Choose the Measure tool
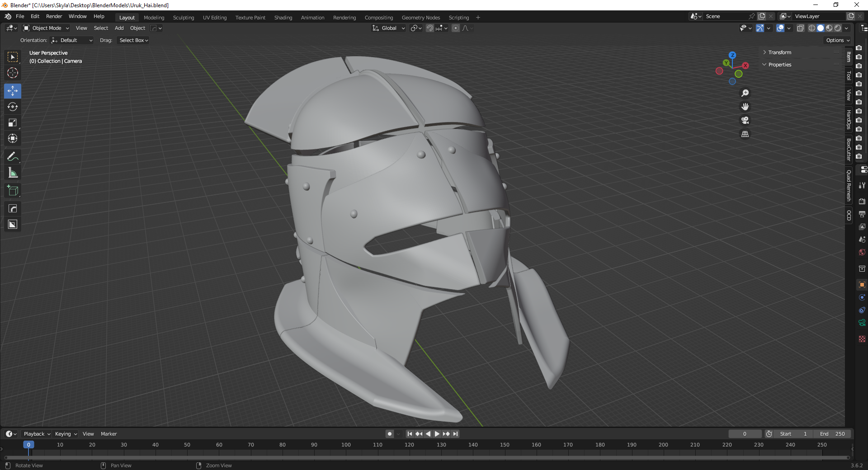The height and width of the screenshot is (470, 868). [x=13, y=172]
